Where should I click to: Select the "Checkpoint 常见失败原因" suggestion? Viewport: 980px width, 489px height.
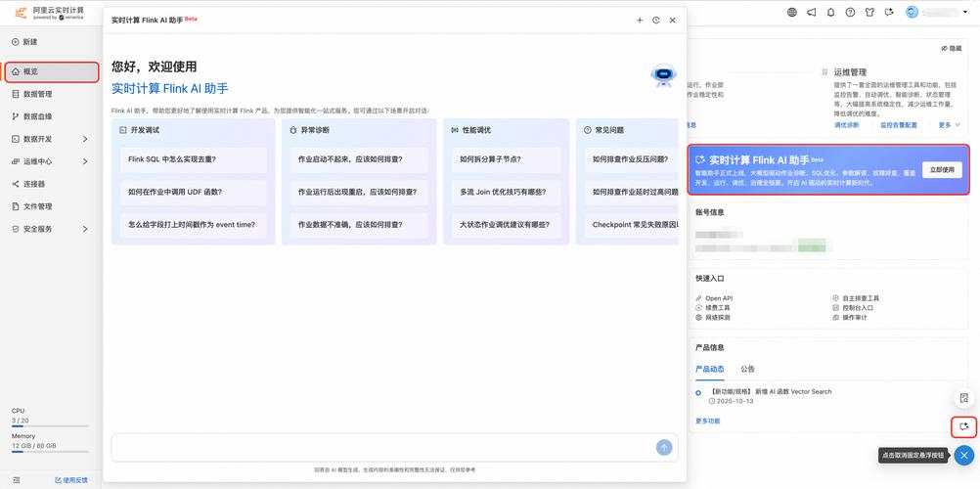click(631, 225)
